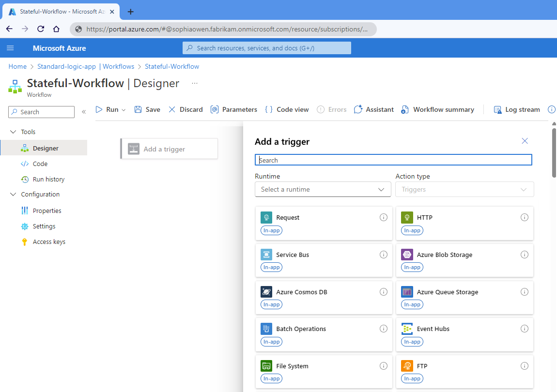The height and width of the screenshot is (392, 557).
Task: Open Code view from the toolbar
Action: (x=287, y=109)
